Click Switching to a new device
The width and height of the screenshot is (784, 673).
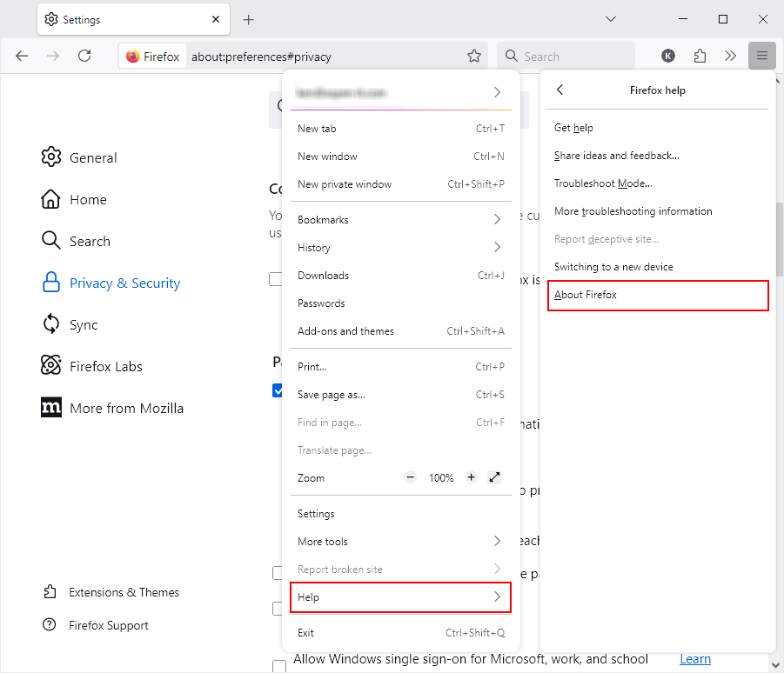(658, 267)
